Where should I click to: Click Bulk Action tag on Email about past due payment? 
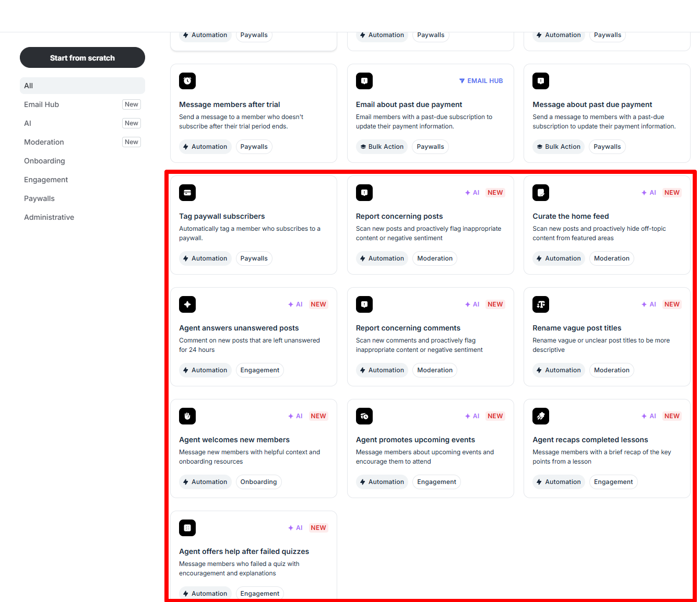pos(382,147)
